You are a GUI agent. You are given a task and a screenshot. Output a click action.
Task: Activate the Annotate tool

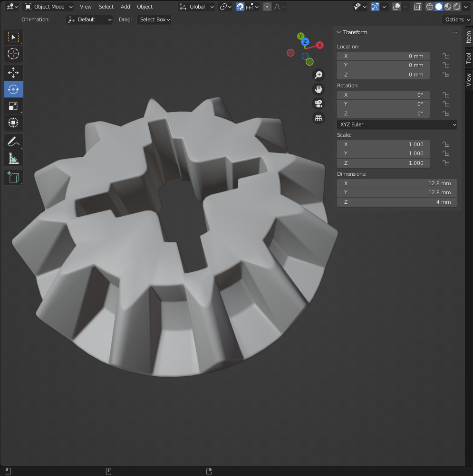pyautogui.click(x=13, y=142)
